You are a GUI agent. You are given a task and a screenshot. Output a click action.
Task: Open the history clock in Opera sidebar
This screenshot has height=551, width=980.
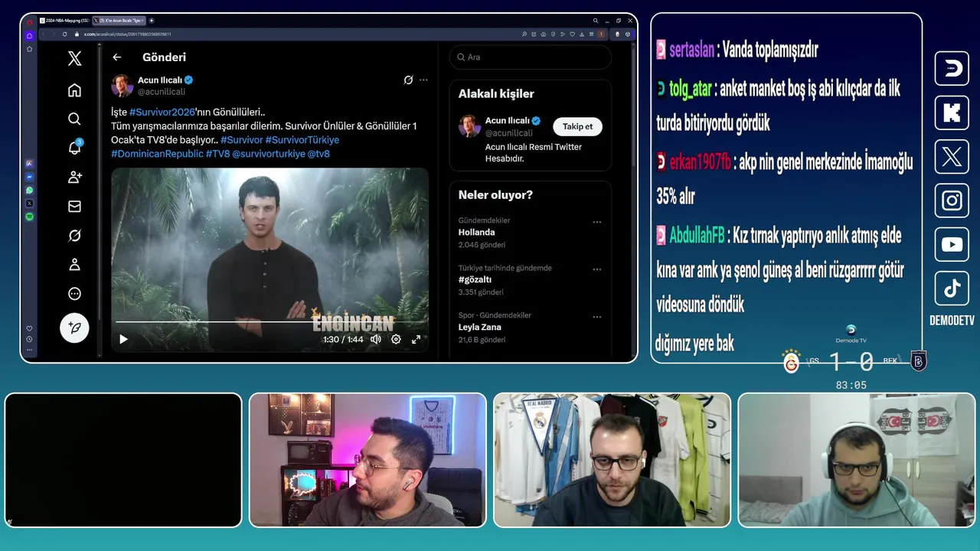click(x=29, y=339)
